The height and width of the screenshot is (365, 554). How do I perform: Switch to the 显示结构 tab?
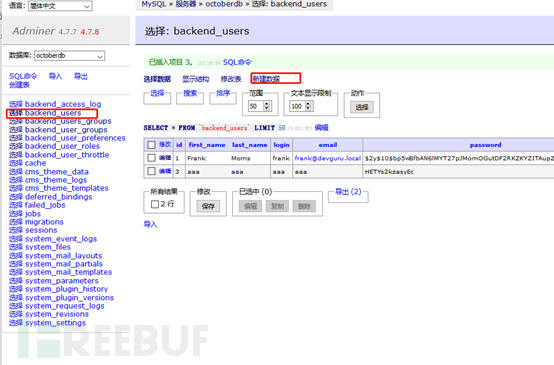coord(196,79)
